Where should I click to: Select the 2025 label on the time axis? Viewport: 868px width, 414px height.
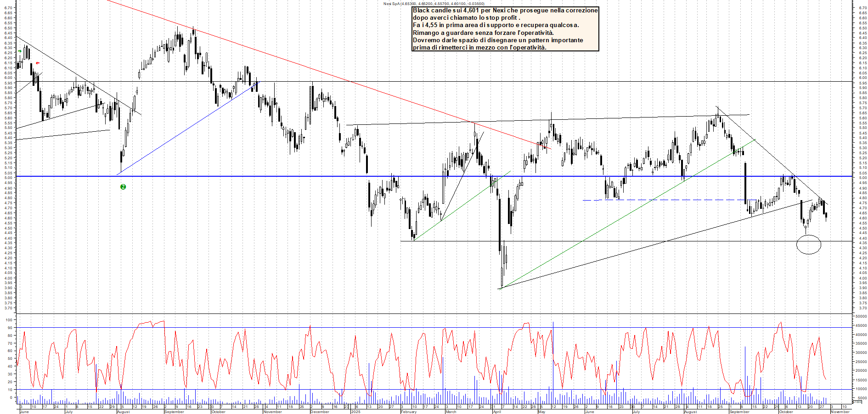click(x=355, y=412)
